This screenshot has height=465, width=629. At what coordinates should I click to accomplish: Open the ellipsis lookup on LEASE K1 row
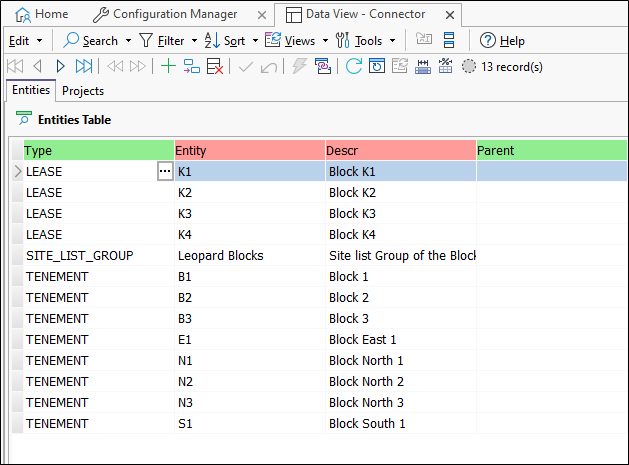(165, 171)
